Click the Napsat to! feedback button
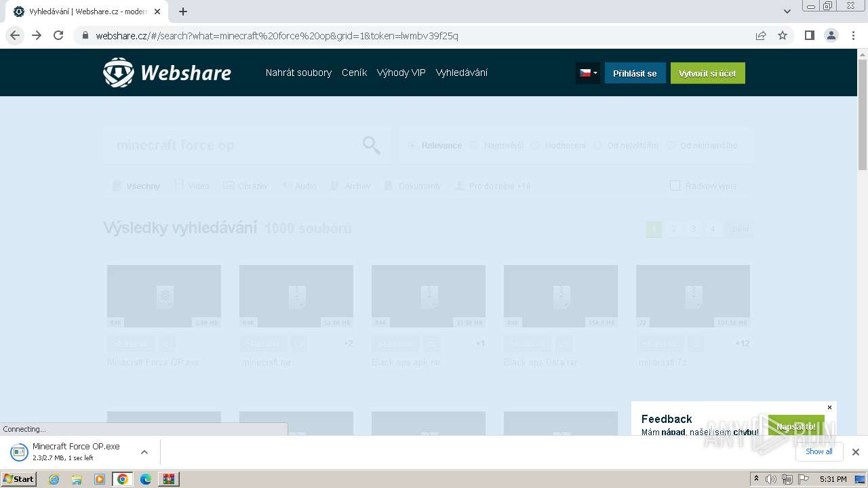Screen dimensions: 868x488 (796, 426)
